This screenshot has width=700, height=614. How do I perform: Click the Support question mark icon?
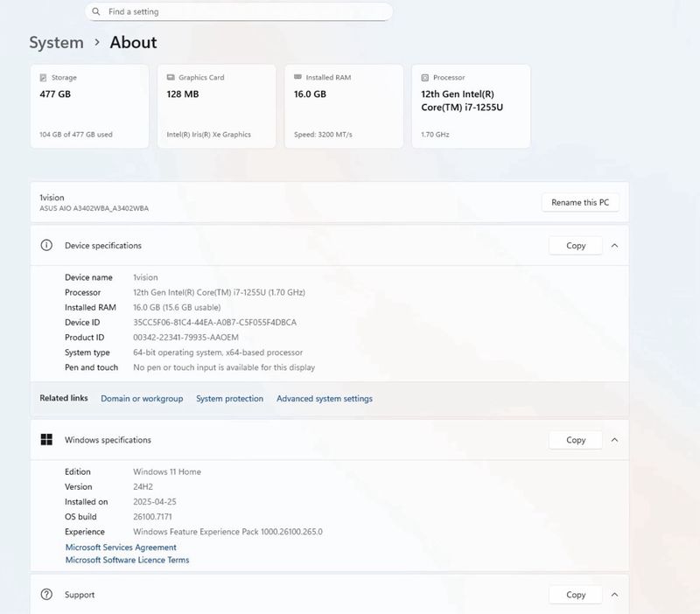46,595
